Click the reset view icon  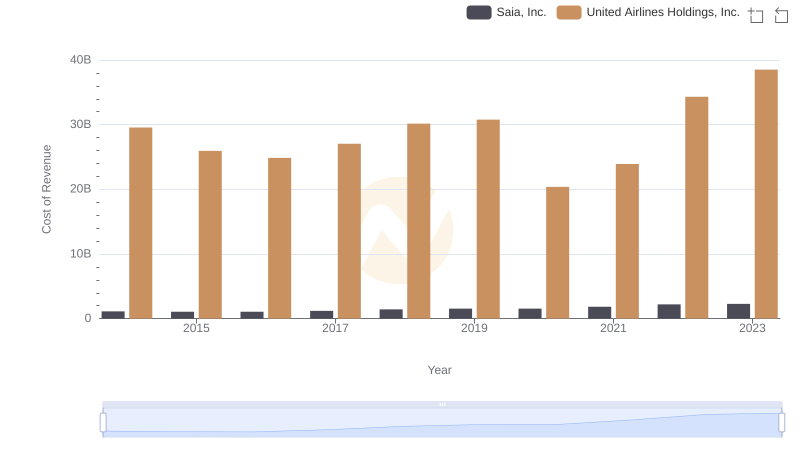(x=781, y=14)
